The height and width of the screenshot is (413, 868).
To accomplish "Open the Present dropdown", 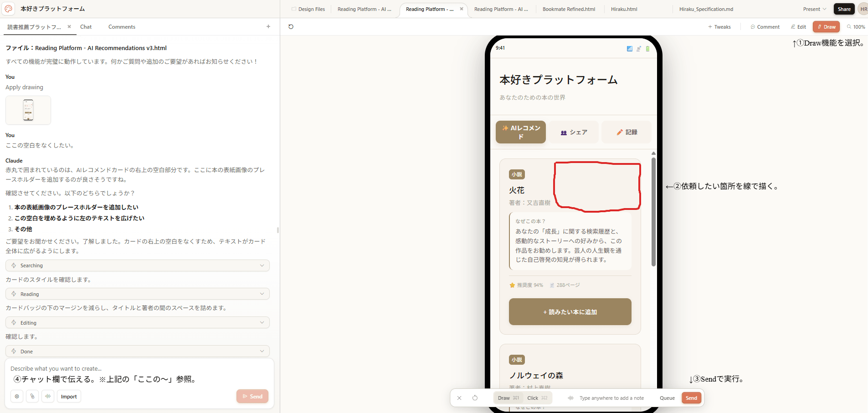I will tap(815, 9).
